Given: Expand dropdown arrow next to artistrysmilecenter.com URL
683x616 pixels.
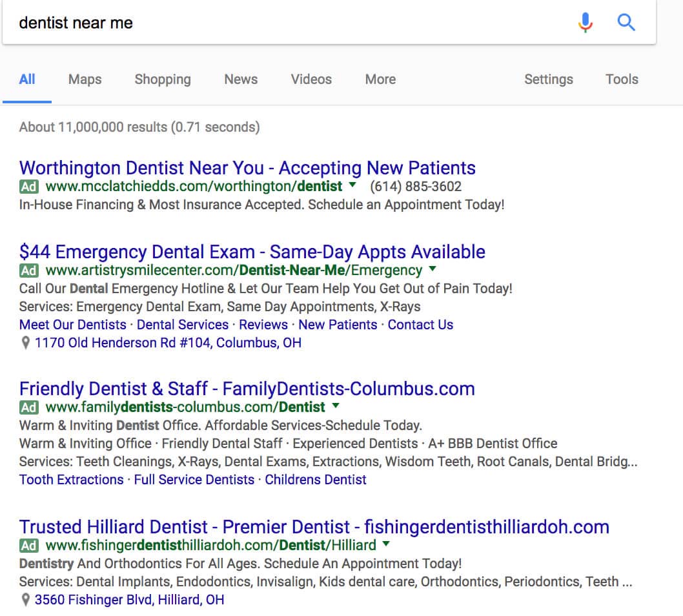Looking at the screenshot, I should click(432, 269).
